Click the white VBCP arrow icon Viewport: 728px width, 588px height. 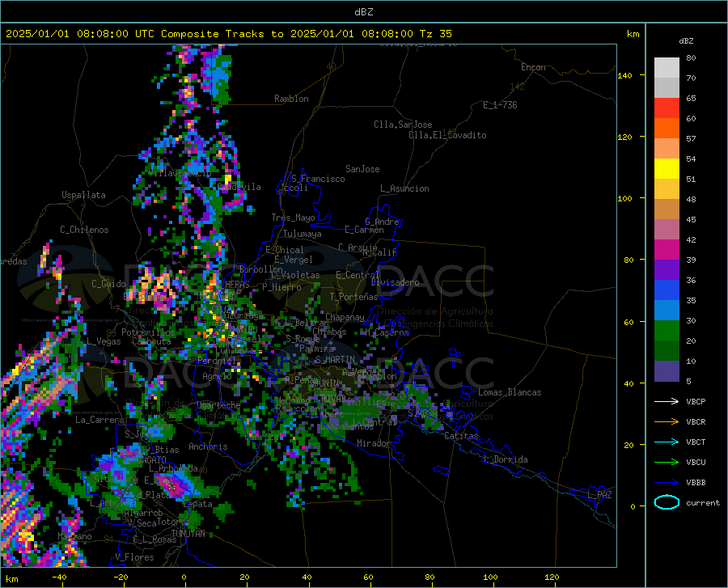point(667,401)
